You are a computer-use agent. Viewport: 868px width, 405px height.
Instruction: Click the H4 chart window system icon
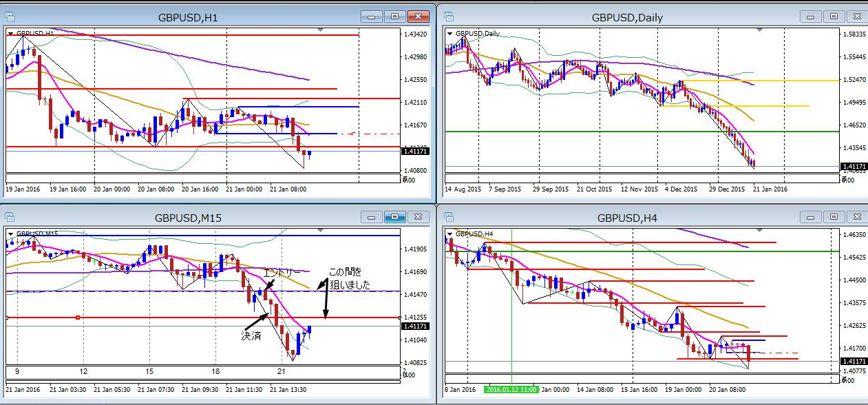click(448, 218)
